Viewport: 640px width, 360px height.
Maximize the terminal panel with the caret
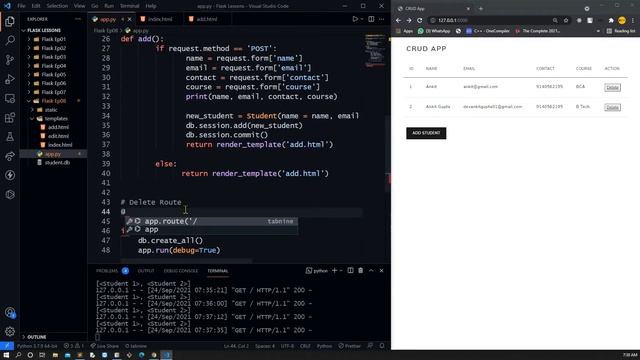pyautogui.click(x=371, y=270)
